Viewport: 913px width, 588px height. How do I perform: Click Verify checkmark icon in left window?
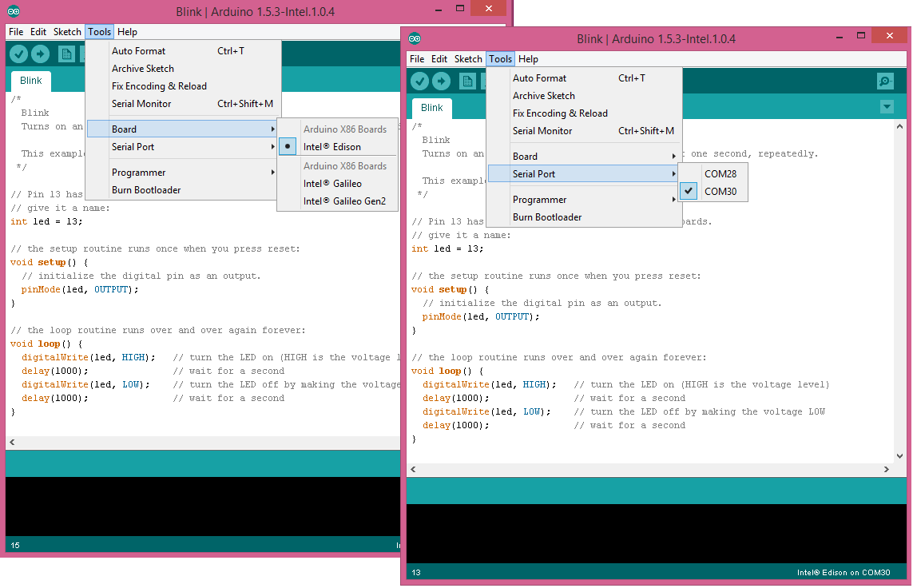pos(18,54)
